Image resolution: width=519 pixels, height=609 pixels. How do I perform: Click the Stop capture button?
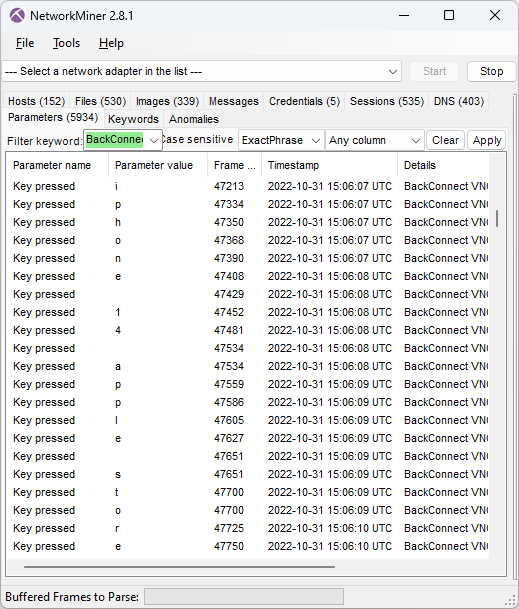(491, 71)
